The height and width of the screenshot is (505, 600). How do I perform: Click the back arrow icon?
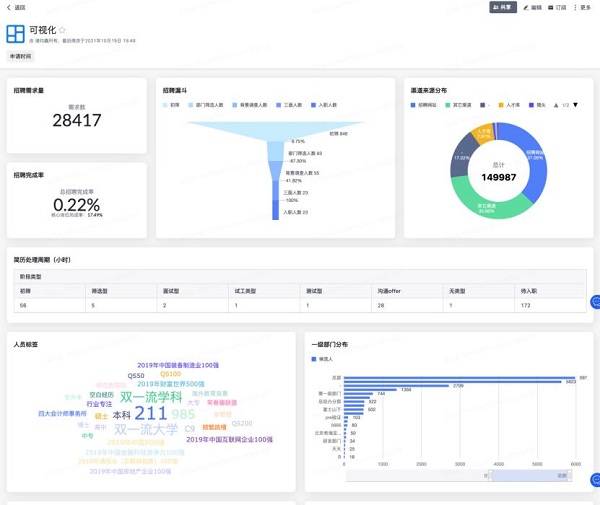point(9,7)
